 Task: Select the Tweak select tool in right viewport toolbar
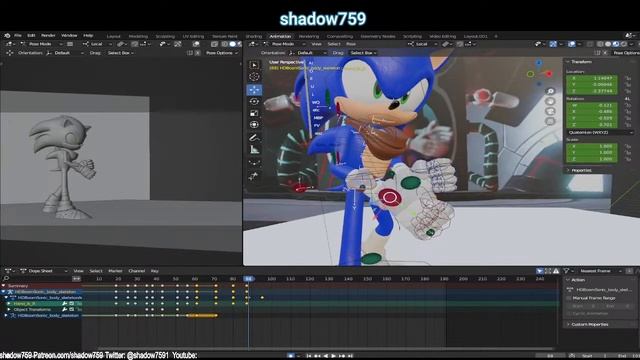pyautogui.click(x=254, y=65)
